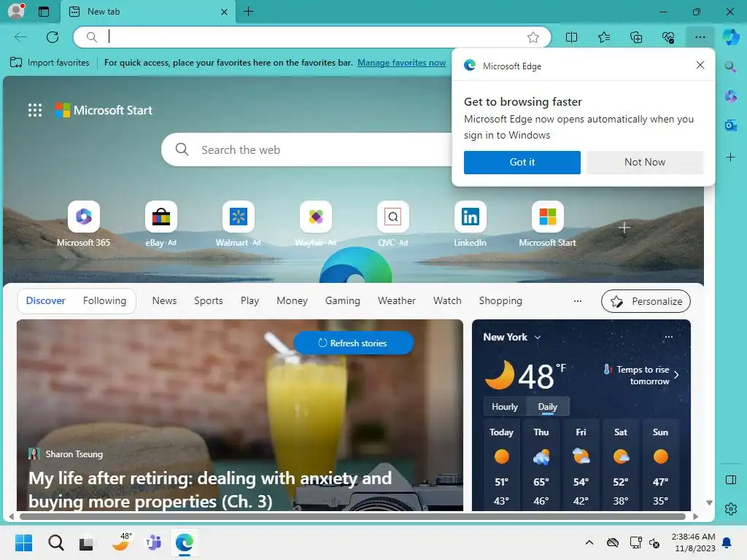
Task: Click Refresh stories
Action: click(x=353, y=343)
